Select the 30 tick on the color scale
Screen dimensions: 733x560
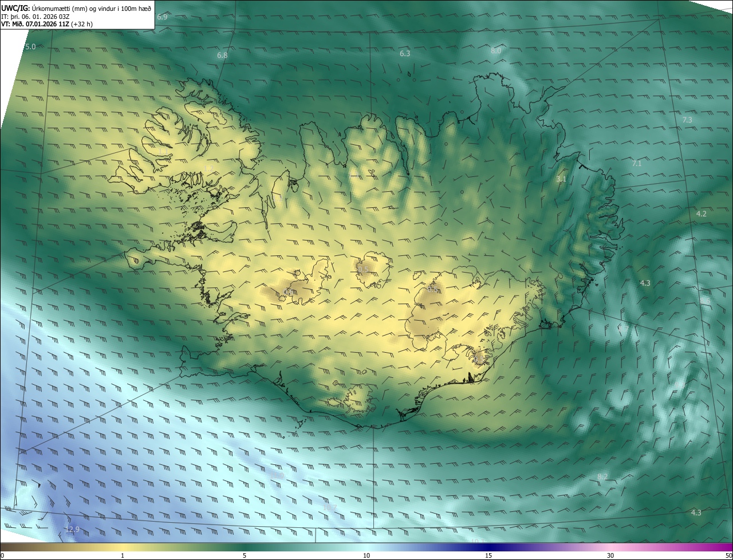click(x=610, y=555)
